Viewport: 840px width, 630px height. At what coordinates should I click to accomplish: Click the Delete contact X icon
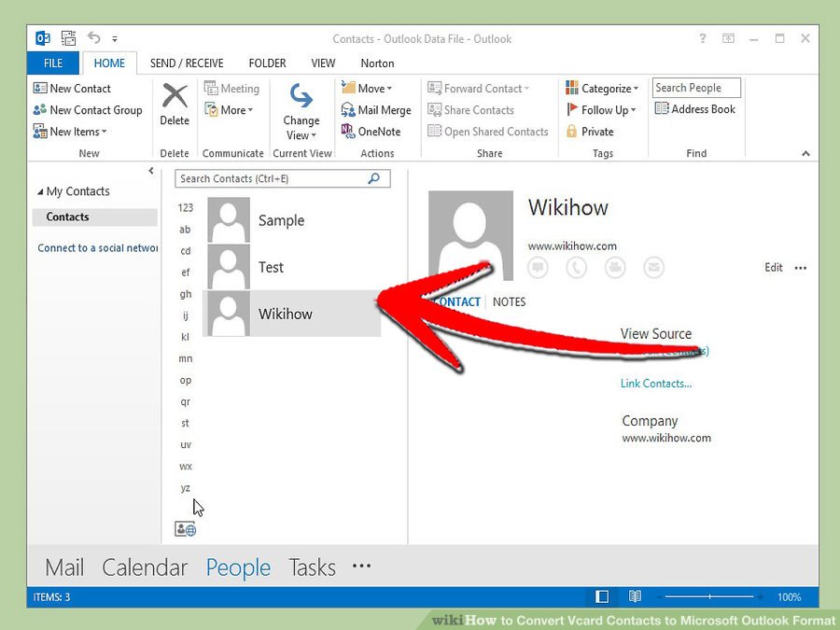[x=175, y=97]
